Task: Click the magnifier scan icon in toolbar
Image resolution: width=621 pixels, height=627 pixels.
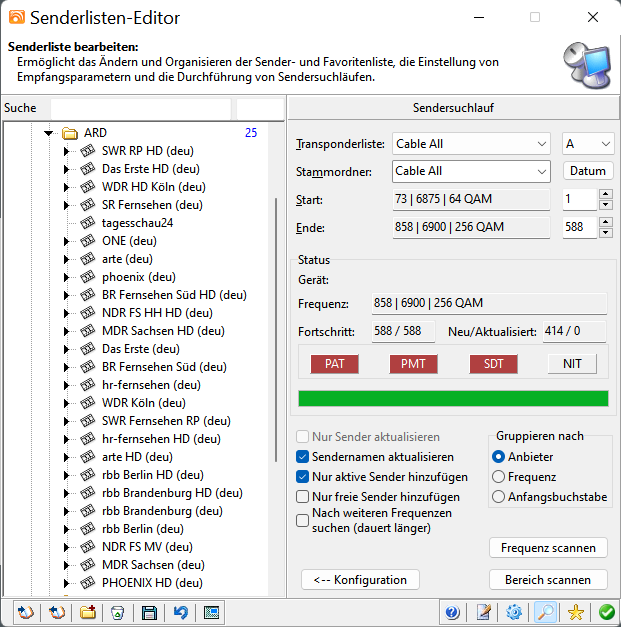Action: click(x=546, y=612)
